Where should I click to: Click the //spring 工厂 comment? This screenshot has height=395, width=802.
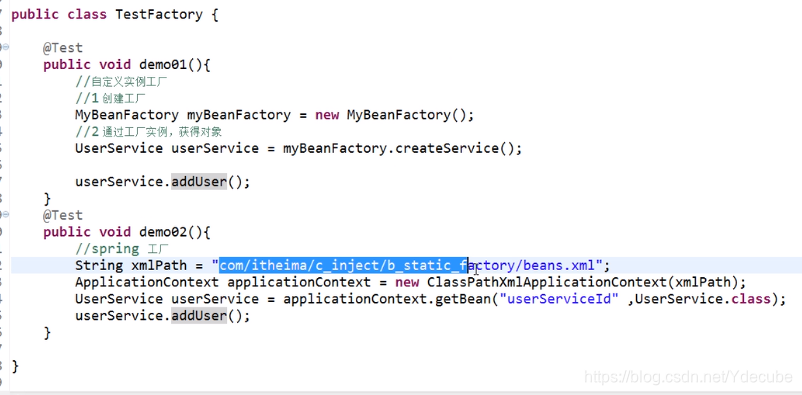coord(122,249)
